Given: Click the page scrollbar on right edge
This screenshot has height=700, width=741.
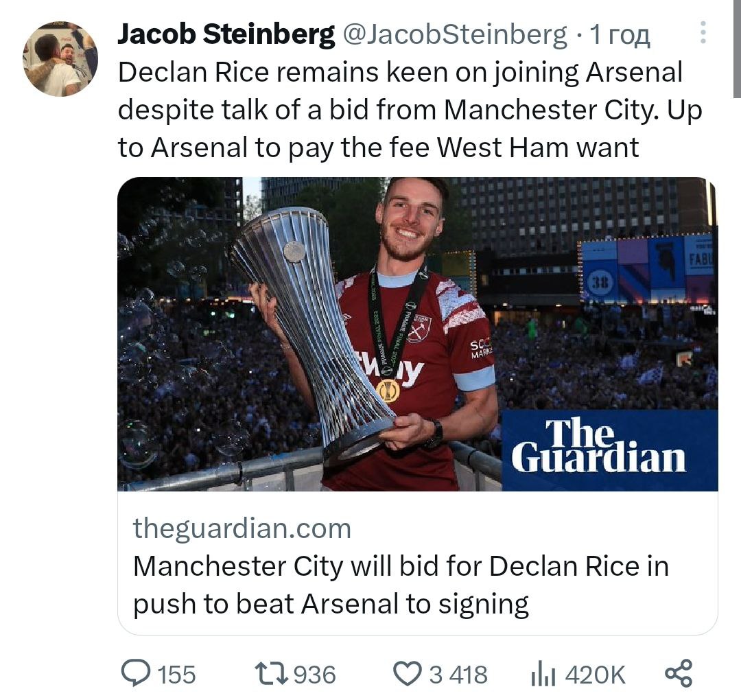Looking at the screenshot, I should click(736, 48).
